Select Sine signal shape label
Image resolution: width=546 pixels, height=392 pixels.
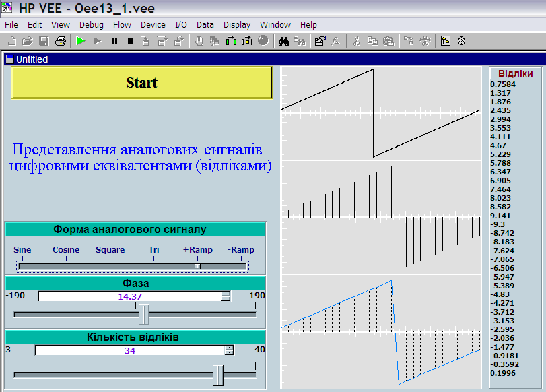coord(22,249)
